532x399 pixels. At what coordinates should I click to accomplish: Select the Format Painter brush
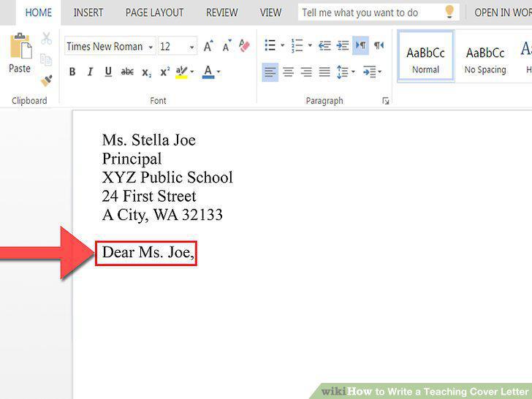coord(47,80)
